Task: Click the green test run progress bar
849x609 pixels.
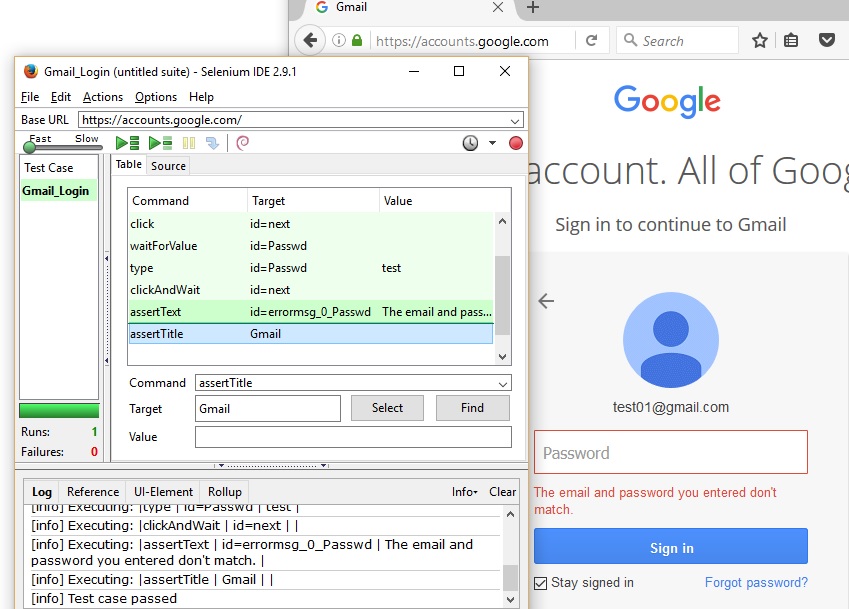Action: tap(59, 410)
